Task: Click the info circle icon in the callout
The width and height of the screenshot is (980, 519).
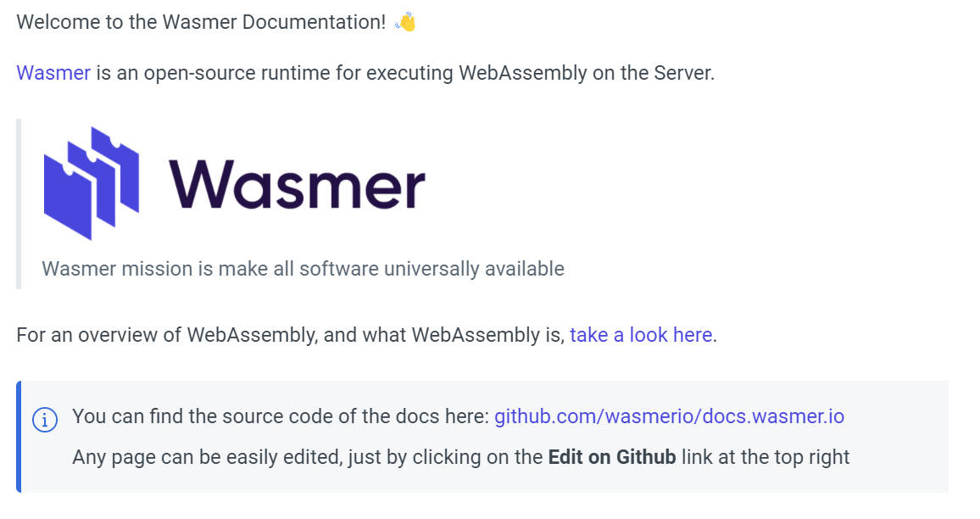Action: pos(45,420)
